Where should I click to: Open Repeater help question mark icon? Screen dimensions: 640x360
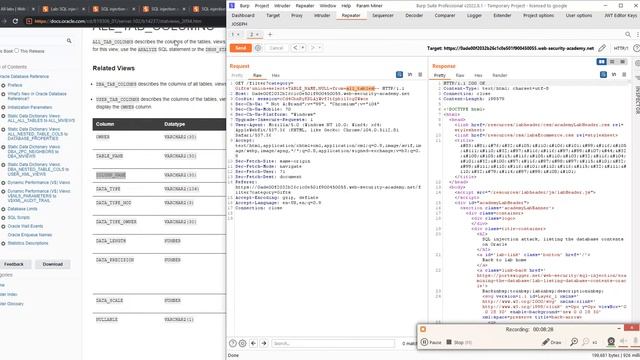pos(636,48)
